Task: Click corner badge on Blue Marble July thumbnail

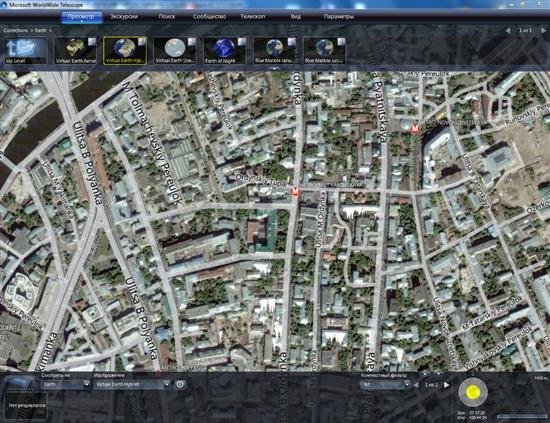Action: point(341,42)
